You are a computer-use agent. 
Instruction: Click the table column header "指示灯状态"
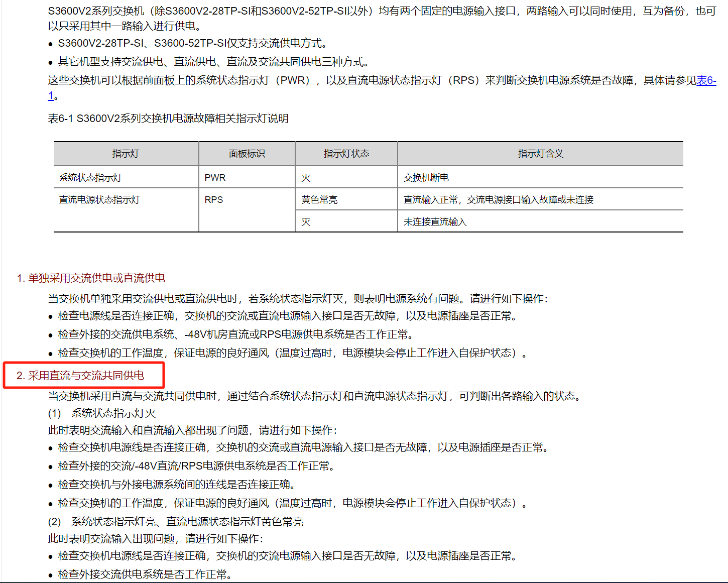[346, 154]
